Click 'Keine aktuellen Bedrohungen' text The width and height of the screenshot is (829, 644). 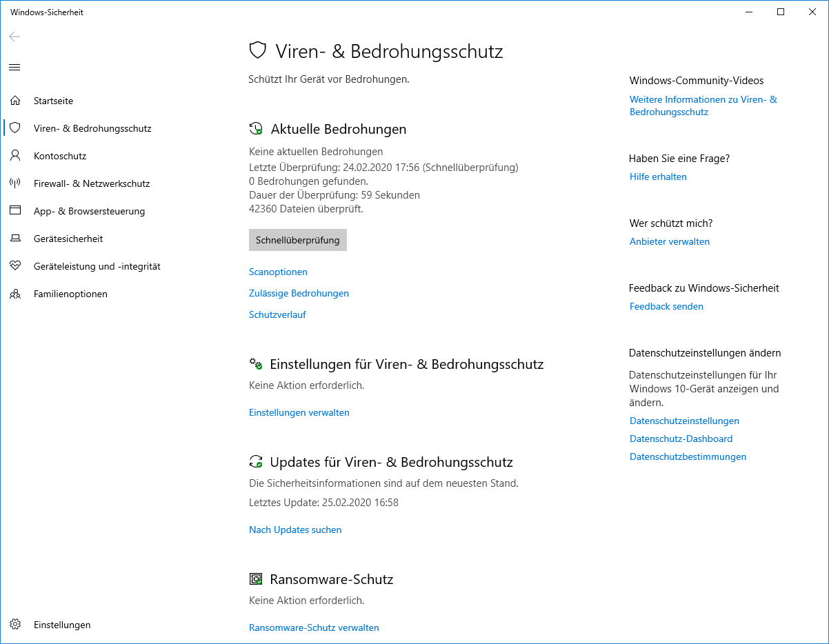pos(316,151)
